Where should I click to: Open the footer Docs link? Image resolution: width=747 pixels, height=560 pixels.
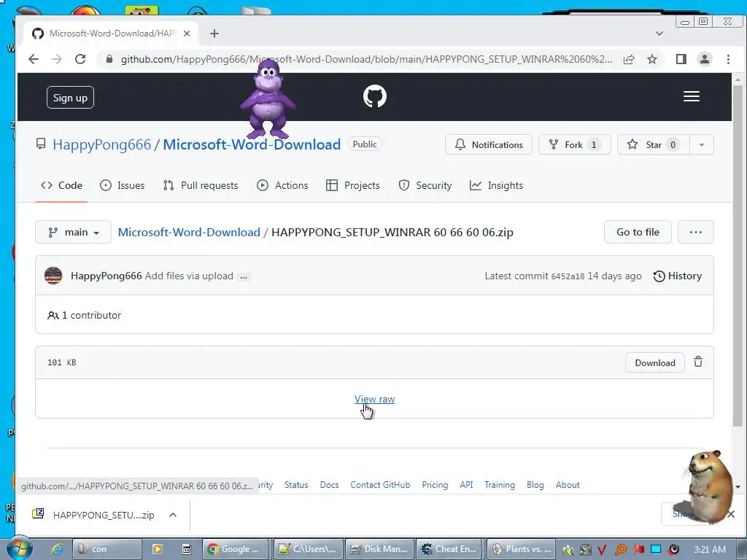point(329,485)
